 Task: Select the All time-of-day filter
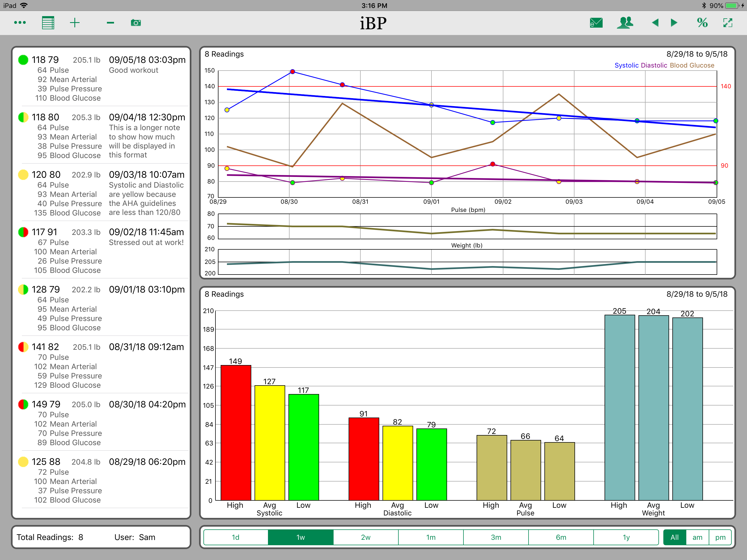point(674,537)
